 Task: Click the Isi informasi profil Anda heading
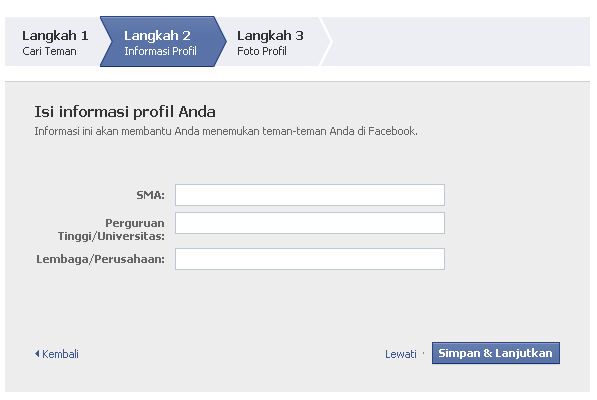125,112
